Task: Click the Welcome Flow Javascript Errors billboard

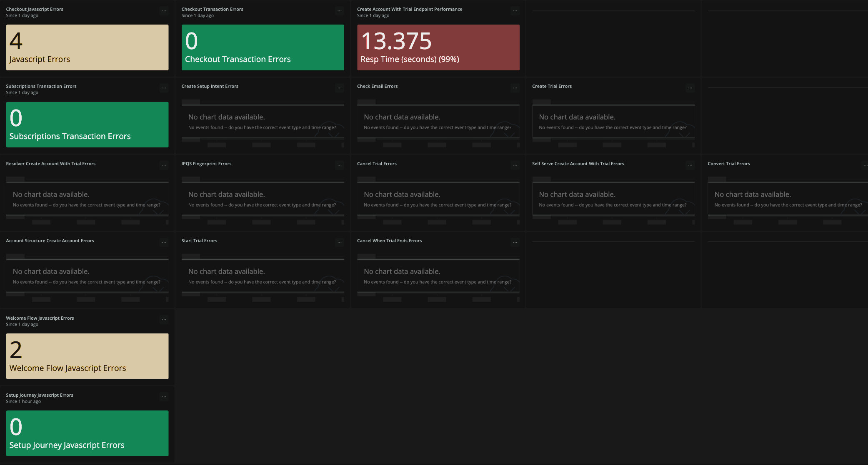Action: (88, 356)
